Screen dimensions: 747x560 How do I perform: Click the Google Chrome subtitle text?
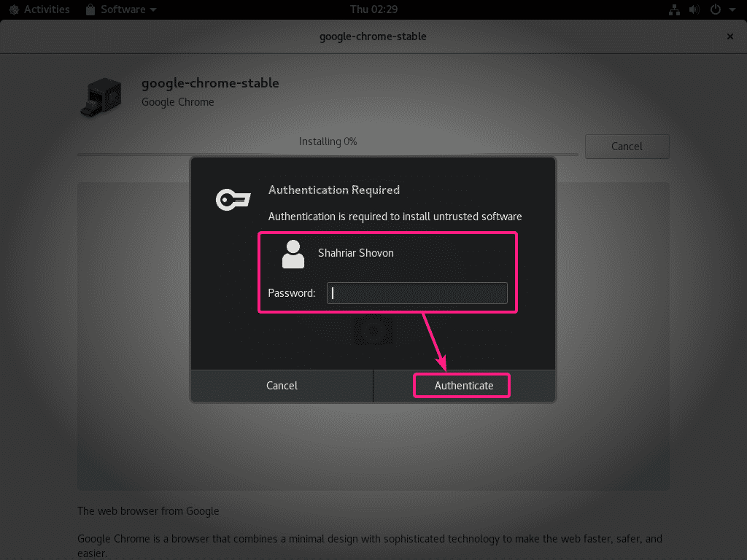[x=178, y=102]
